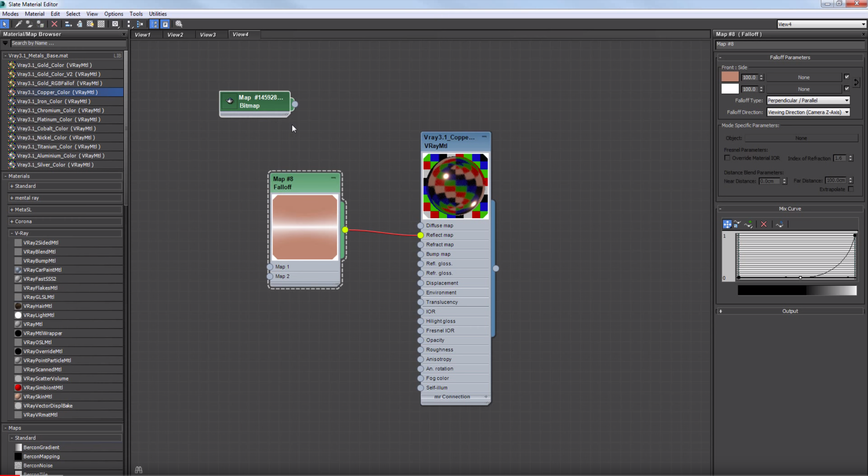Click the Reflect map socket on VRayMtl node
Viewport: 868px width, 476px height.
(420, 235)
